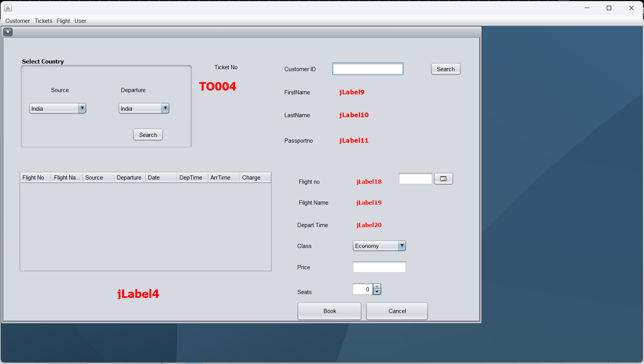The height and width of the screenshot is (364, 644).
Task: Click the Price input field
Action: pyautogui.click(x=379, y=267)
